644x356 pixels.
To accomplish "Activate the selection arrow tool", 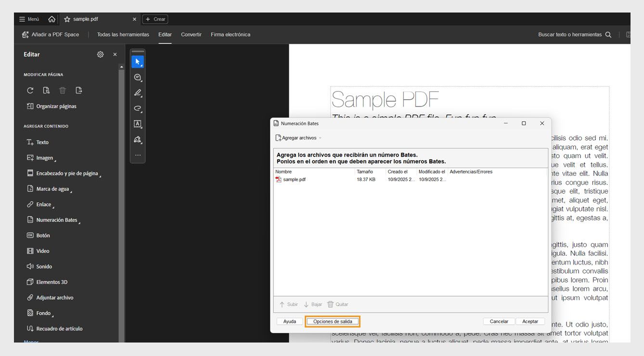I will pyautogui.click(x=138, y=62).
